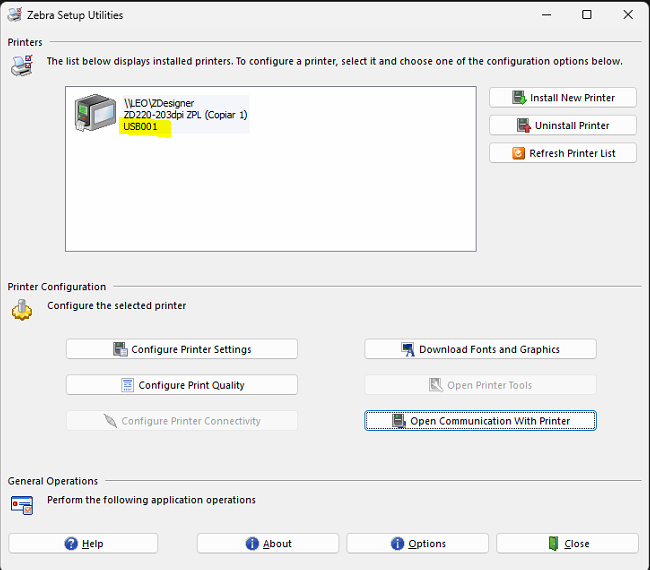Screen dimensions: 650x570
Task: Show the About information
Action: coord(268,543)
